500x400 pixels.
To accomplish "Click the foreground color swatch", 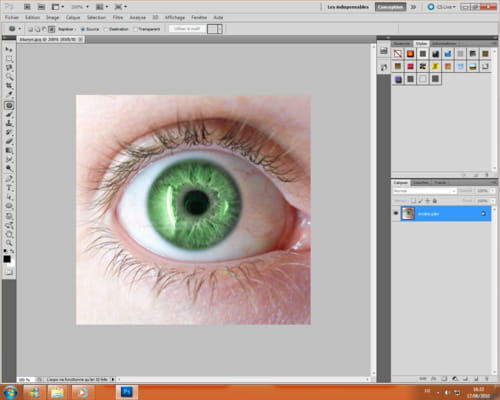I will (7, 259).
